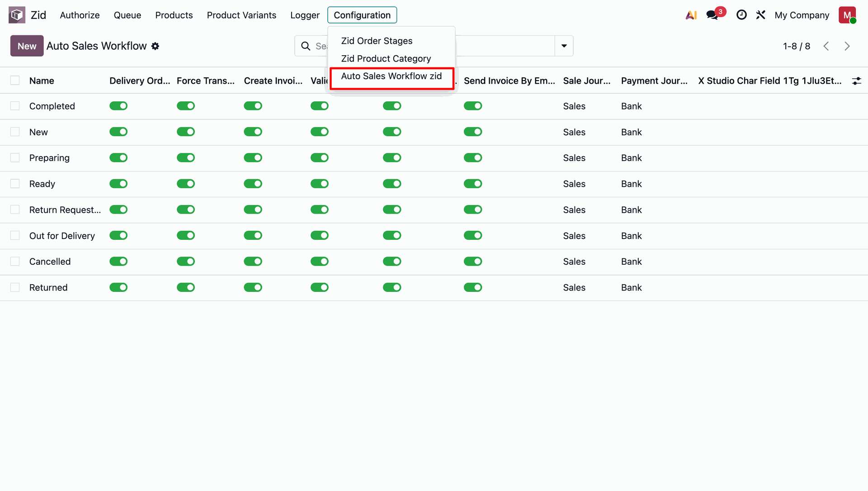The image size is (868, 491).
Task: Open the Completed workflow record
Action: pyautogui.click(x=52, y=106)
